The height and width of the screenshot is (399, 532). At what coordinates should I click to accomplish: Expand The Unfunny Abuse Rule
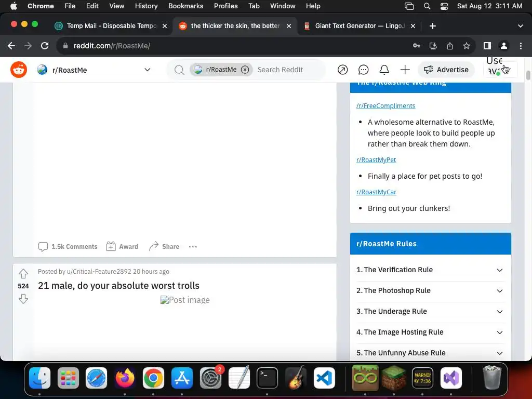[x=430, y=353]
